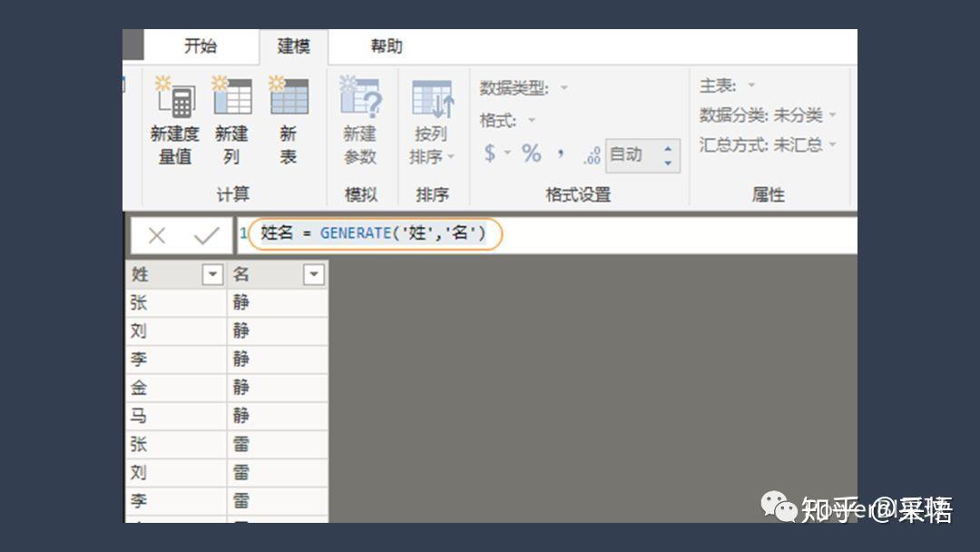
Task: Click into the GENERATE formula bar
Action: coord(547,234)
